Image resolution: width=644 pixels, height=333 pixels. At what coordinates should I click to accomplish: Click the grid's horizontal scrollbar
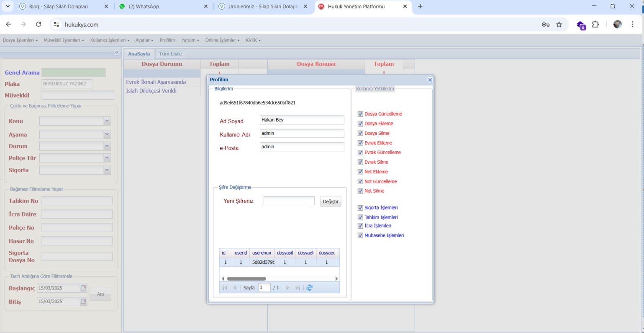click(246, 279)
